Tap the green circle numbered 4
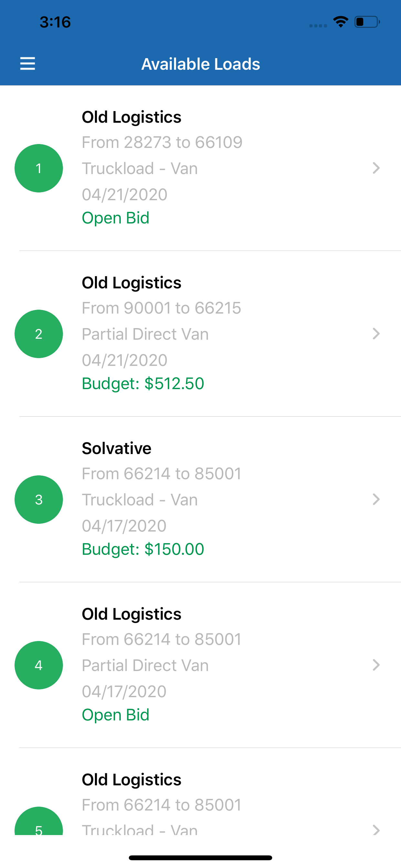This screenshot has height=868, width=401. (x=39, y=665)
